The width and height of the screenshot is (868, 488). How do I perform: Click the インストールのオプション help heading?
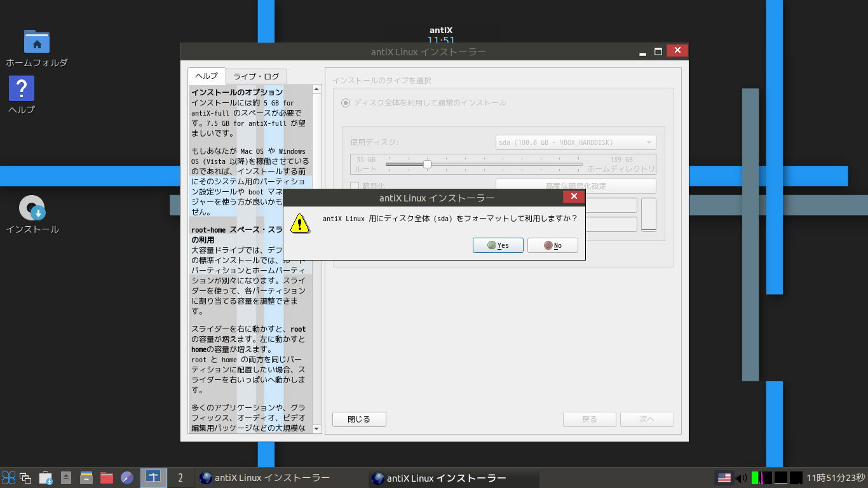[x=237, y=93]
